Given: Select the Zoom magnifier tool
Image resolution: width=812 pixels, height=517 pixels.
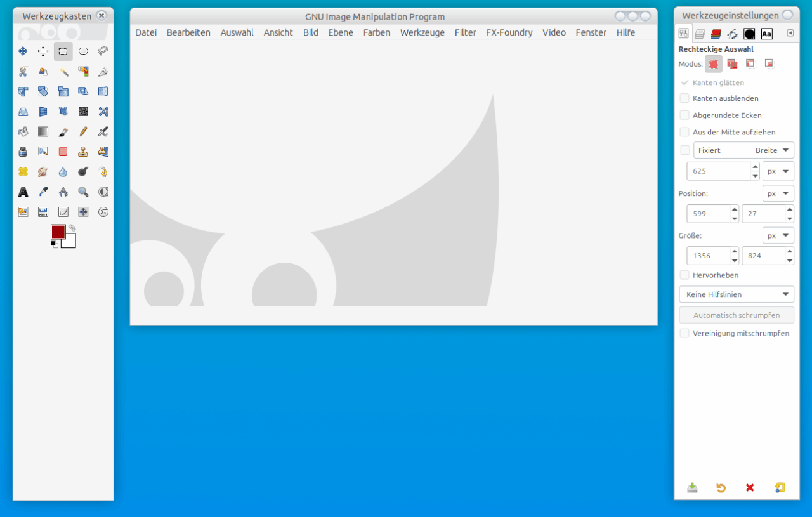Looking at the screenshot, I should click(x=83, y=192).
